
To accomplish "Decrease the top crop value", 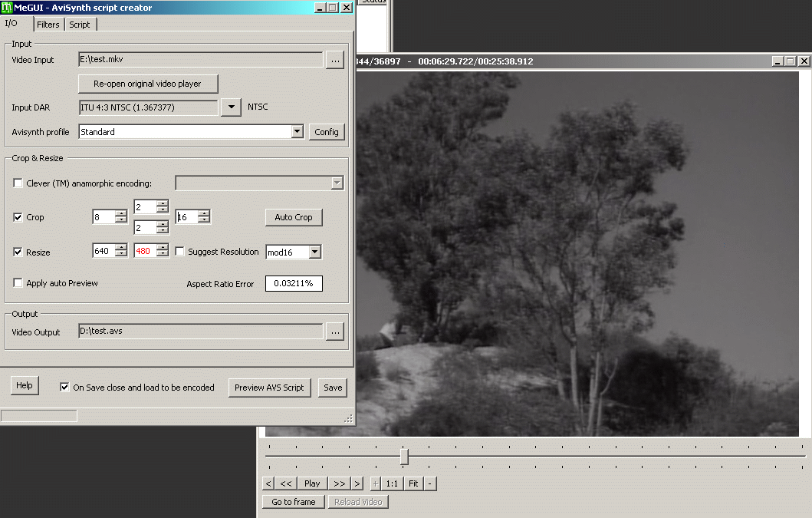I will click(163, 210).
